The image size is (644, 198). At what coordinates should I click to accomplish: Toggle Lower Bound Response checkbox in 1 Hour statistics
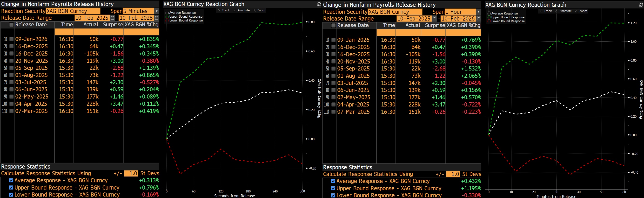tap(333, 195)
